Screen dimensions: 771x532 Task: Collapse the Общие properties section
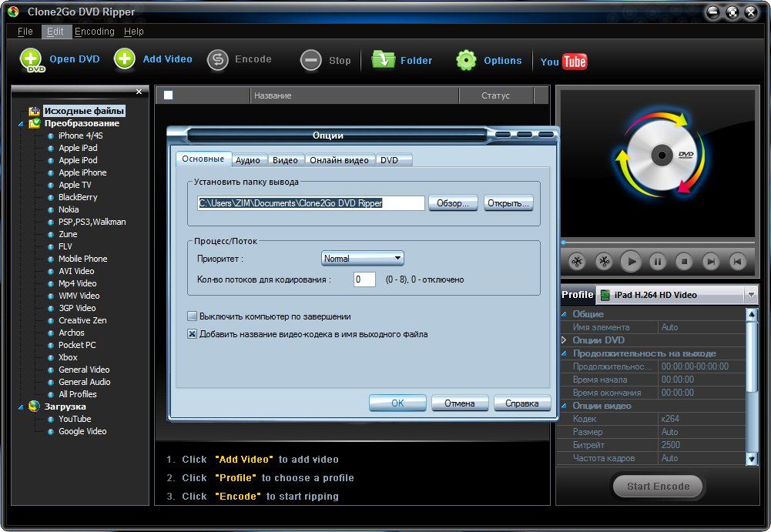(564, 313)
